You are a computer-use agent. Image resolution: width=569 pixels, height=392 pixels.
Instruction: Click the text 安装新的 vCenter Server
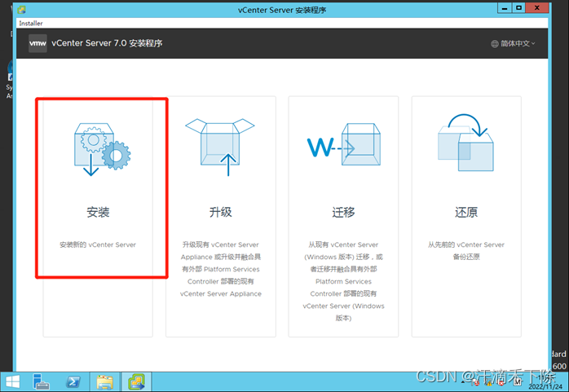coord(98,244)
